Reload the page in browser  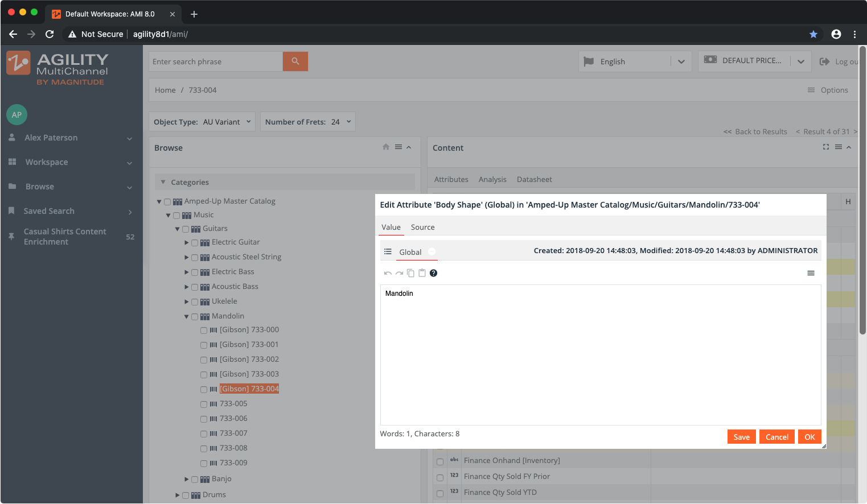click(x=50, y=34)
